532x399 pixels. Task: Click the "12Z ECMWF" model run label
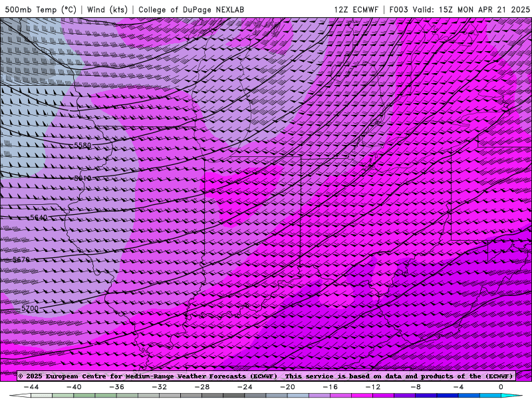pyautogui.click(x=356, y=9)
